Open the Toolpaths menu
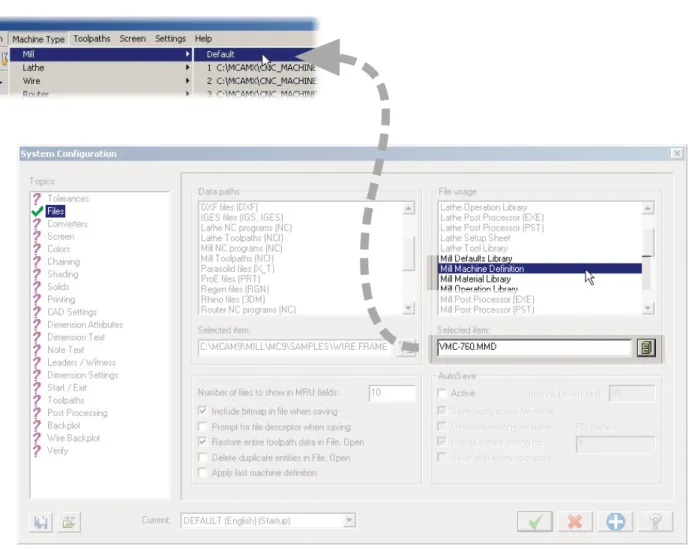689x549 pixels. pyautogui.click(x=91, y=39)
